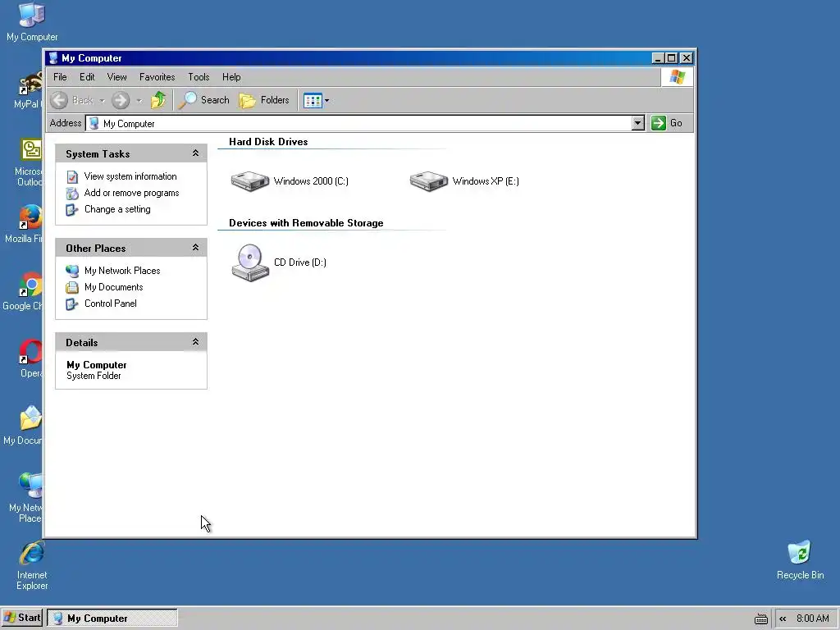Click View system information link
Viewport: 840px width, 630px height.
tap(130, 176)
